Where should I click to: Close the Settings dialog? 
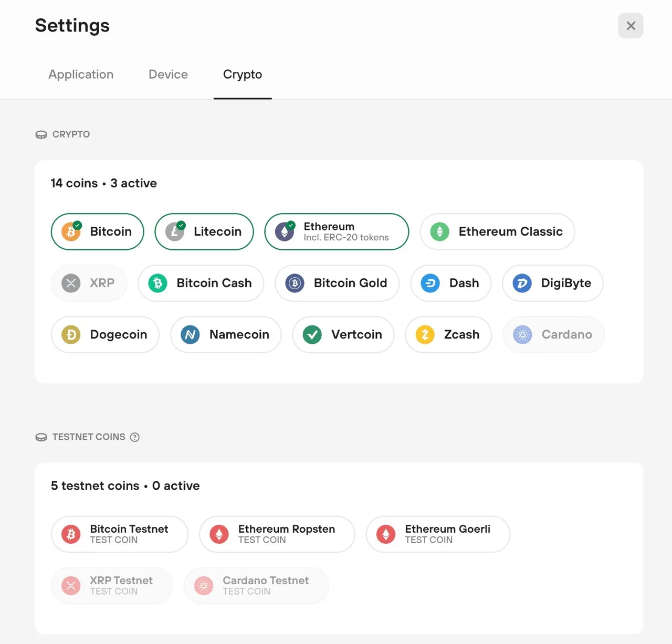631,26
